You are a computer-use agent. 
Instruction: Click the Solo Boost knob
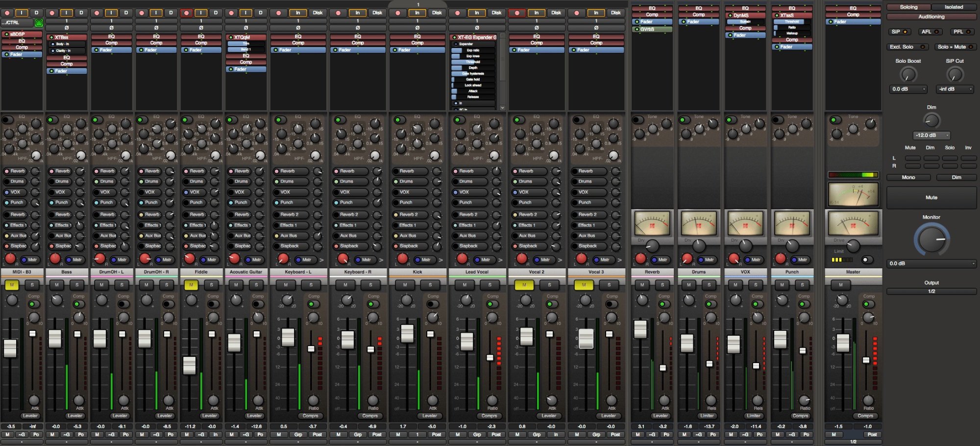tap(908, 74)
